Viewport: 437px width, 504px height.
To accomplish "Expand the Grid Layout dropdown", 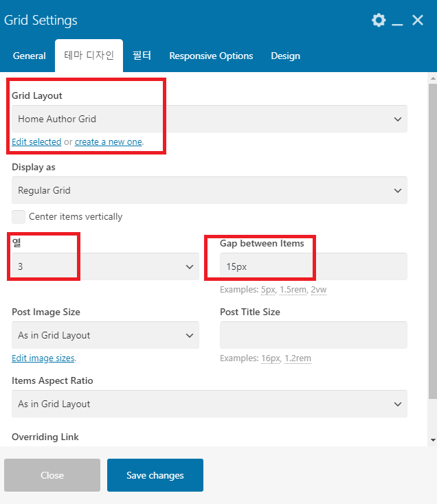I will [210, 119].
